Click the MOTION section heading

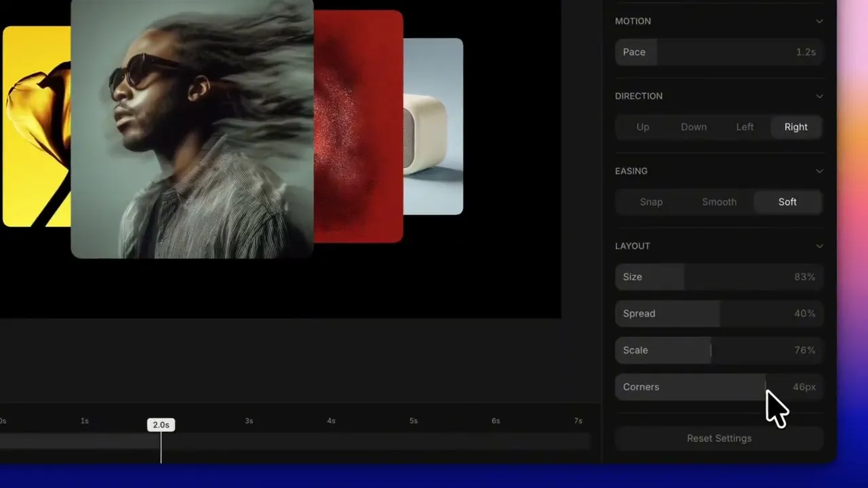[633, 21]
